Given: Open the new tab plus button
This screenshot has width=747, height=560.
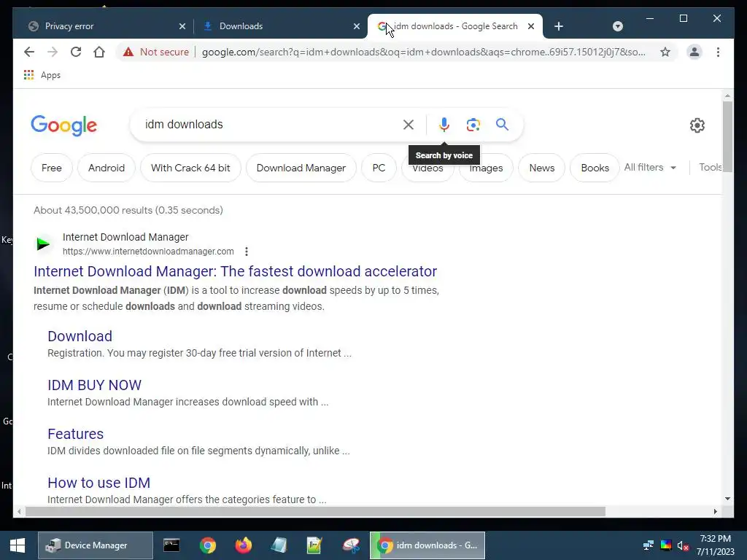Looking at the screenshot, I should 559,26.
